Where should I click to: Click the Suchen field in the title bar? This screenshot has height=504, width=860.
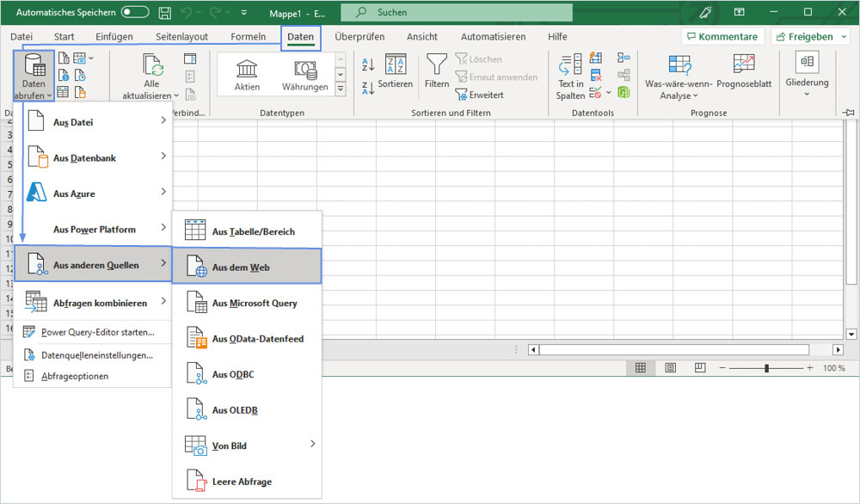(456, 13)
